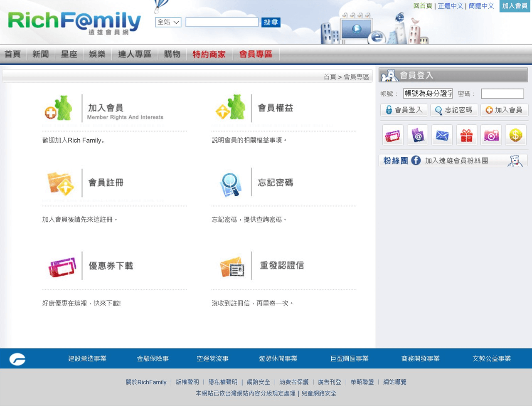Expand the 全站 search scope dropdown
The image size is (532, 415).
pos(168,22)
